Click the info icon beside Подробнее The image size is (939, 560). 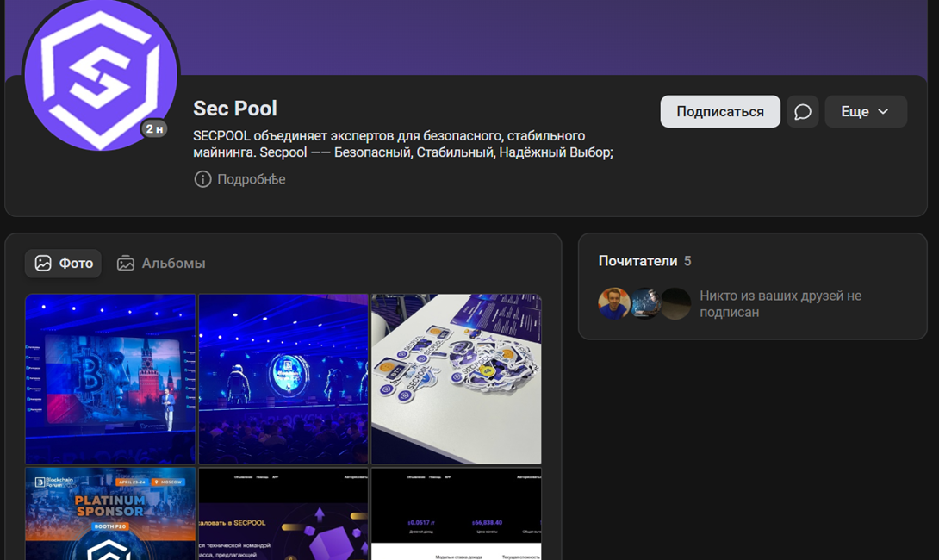point(202,179)
